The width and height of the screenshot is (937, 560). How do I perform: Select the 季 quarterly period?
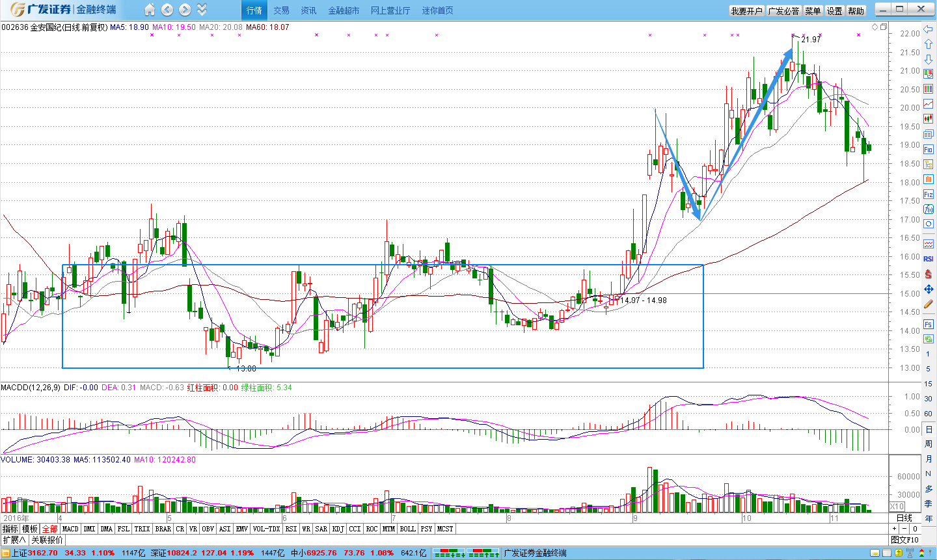[x=929, y=503]
